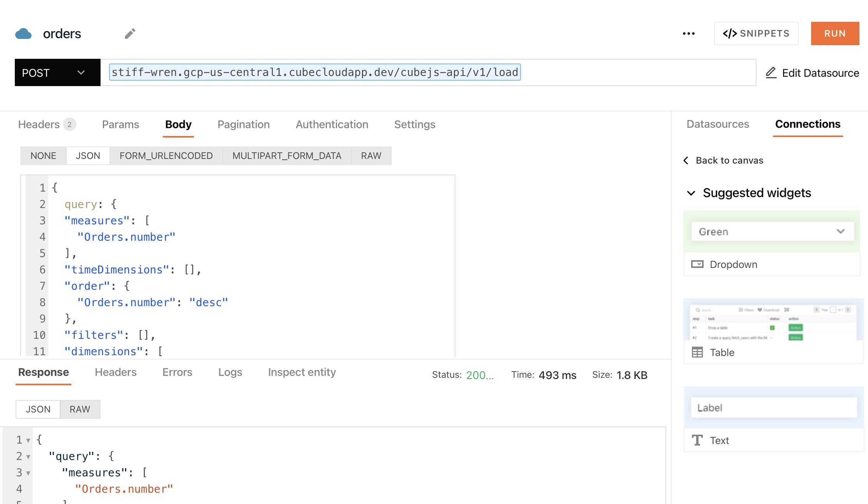The height and width of the screenshot is (504, 868).
Task: Open the three-dots more options menu
Action: (x=688, y=34)
